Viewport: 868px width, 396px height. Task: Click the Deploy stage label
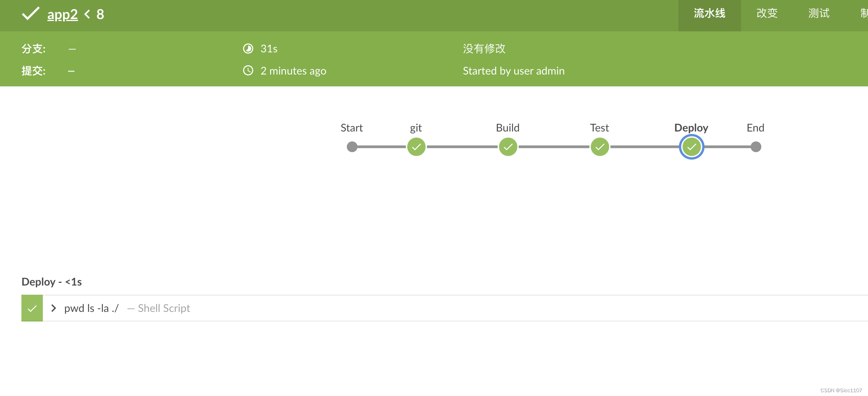(691, 128)
